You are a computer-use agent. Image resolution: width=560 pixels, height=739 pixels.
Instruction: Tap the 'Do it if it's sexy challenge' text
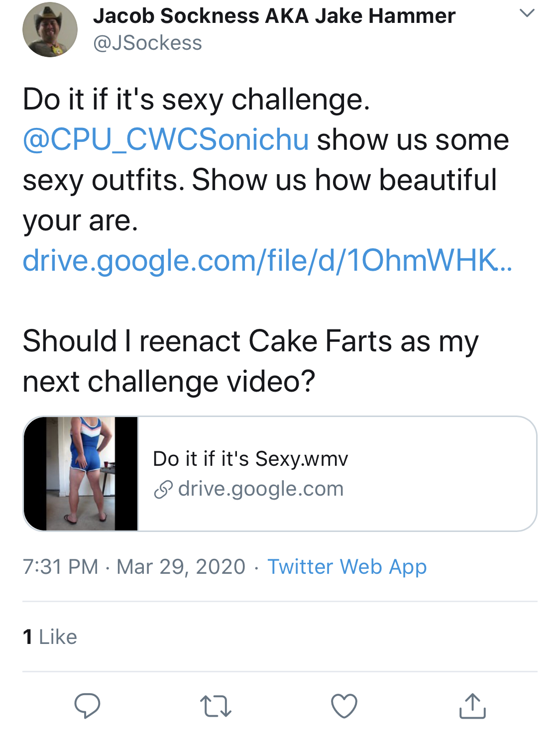(196, 99)
